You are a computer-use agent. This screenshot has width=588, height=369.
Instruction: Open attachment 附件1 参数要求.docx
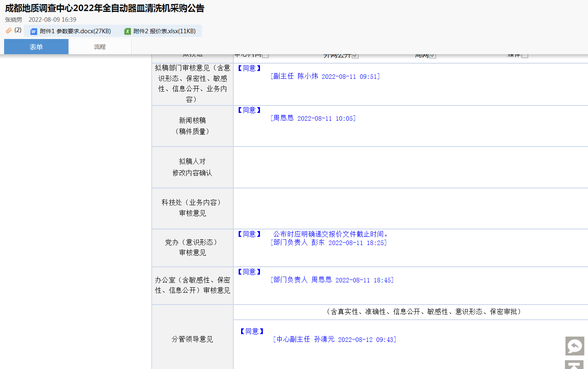[75, 31]
